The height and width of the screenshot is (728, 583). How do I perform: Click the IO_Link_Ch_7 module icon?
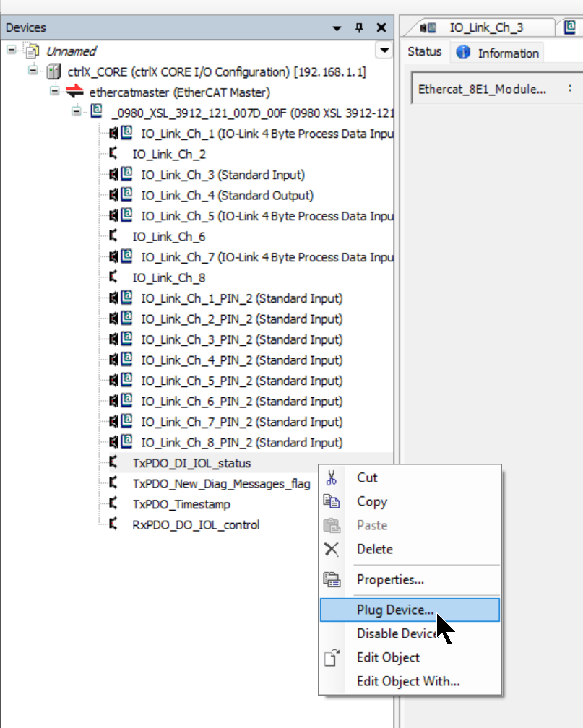tap(121, 257)
